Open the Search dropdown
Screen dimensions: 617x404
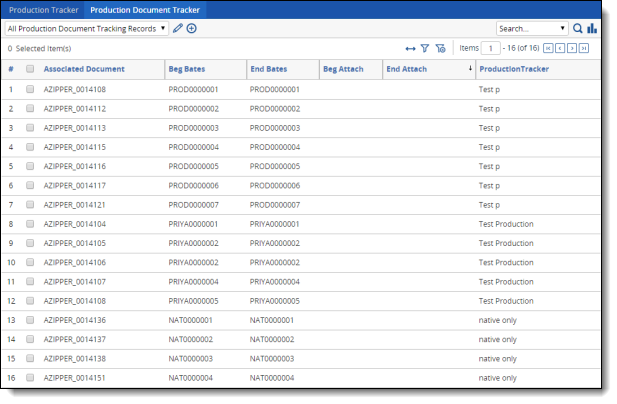(x=532, y=29)
